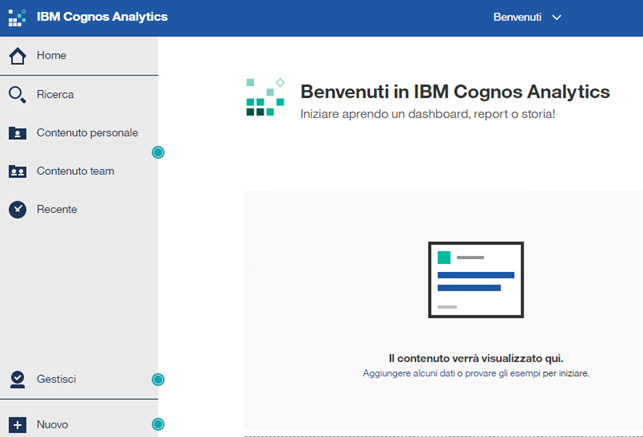Viewport: 643px width, 437px height.
Task: Click the teal hint dot near Contenuto personale
Action: point(158,152)
